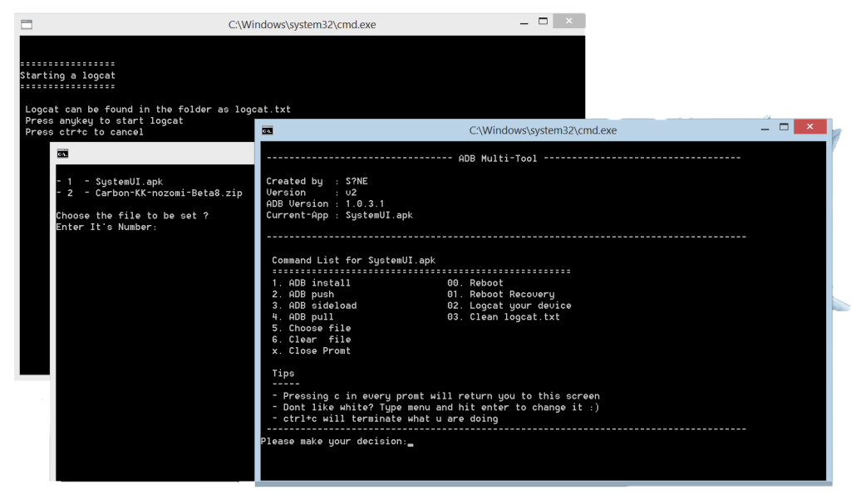Viewport: 851px width, 504px height.
Task: Open the cmd system icon on ADB Multi-Tool window
Action: (268, 130)
